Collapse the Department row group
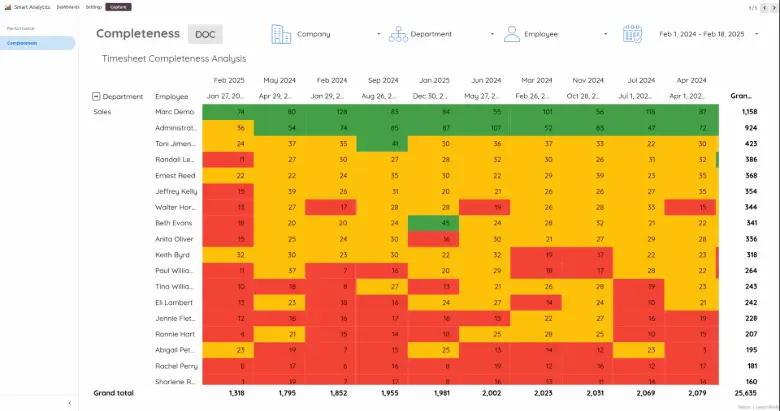Viewport: 780px width, 411px height. [96, 97]
